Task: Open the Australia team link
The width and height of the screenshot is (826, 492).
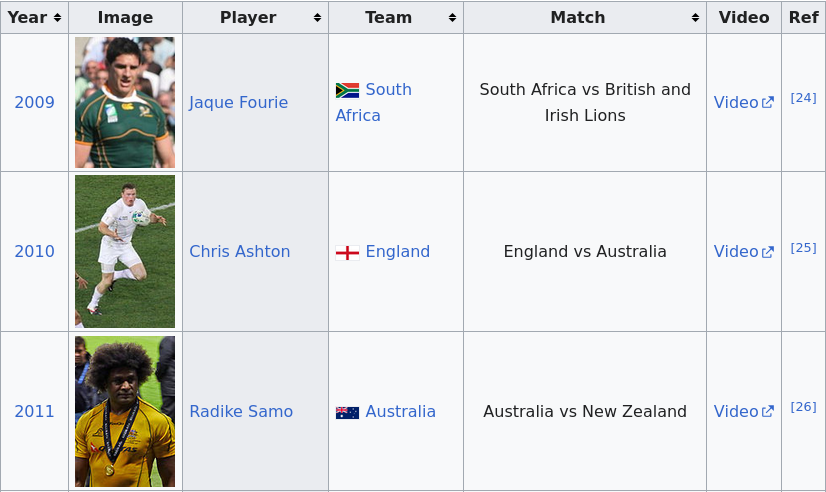Action: click(x=400, y=412)
